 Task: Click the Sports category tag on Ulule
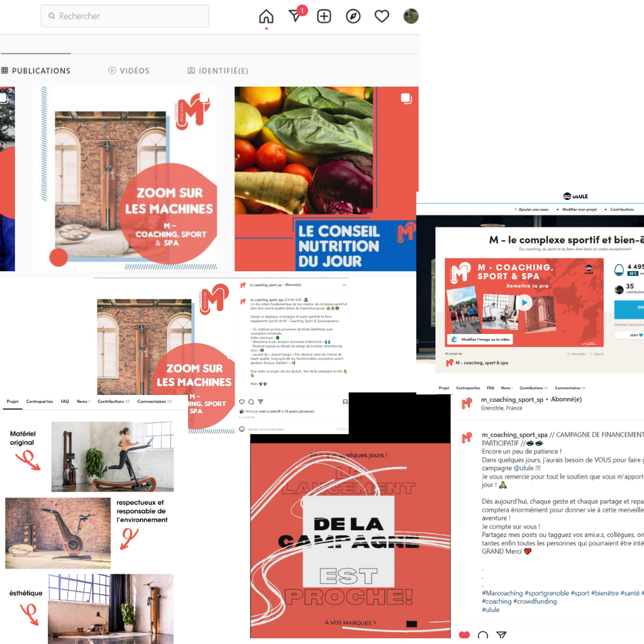pos(597,353)
